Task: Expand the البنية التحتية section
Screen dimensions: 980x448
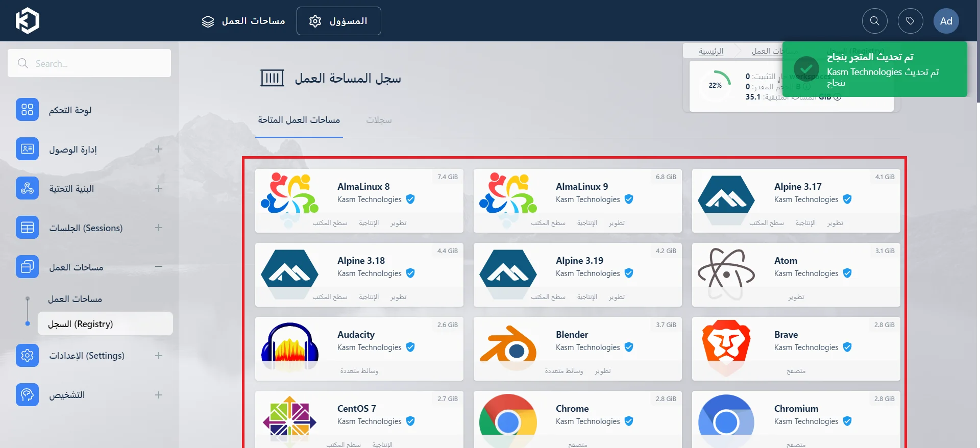Action: (x=159, y=188)
